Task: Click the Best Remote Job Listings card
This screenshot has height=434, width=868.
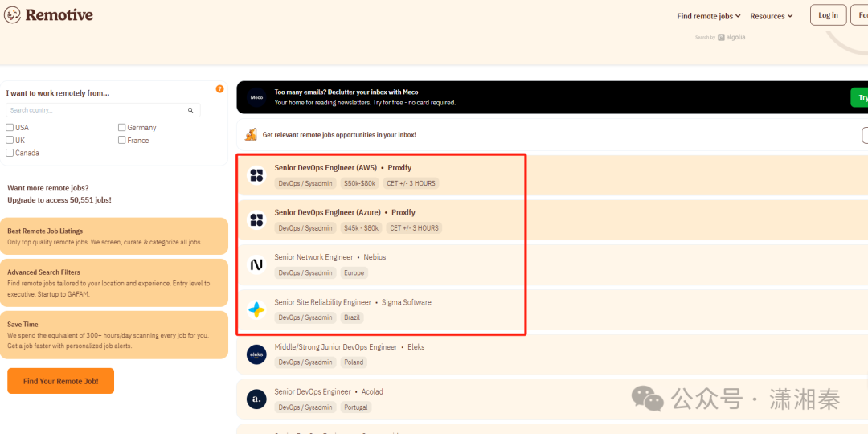Action: coord(114,236)
